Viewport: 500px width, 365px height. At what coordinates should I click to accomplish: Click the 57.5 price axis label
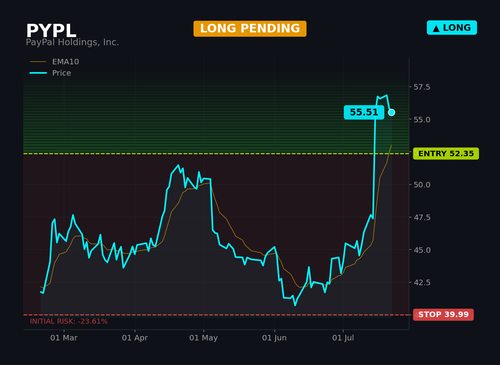point(422,87)
